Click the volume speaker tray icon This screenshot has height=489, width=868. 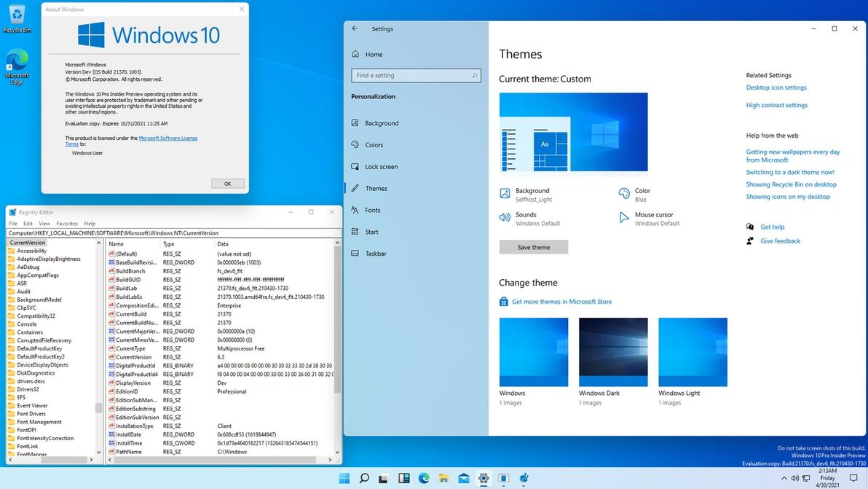pos(795,478)
